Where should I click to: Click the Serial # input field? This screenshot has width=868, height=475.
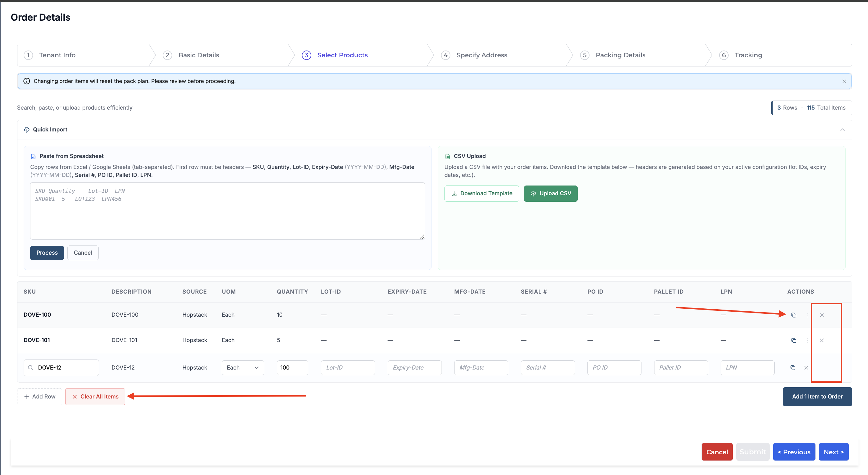coord(548,367)
